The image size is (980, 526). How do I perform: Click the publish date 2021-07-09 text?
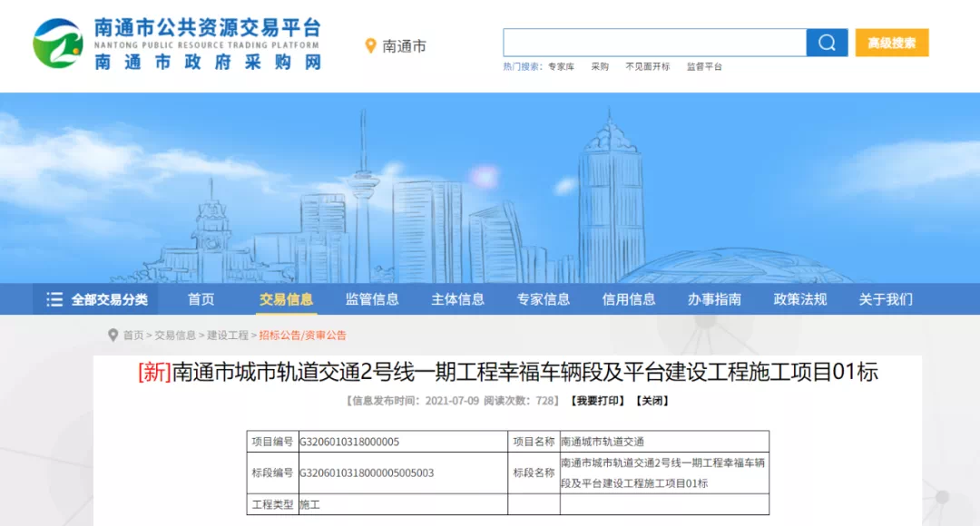click(452, 401)
